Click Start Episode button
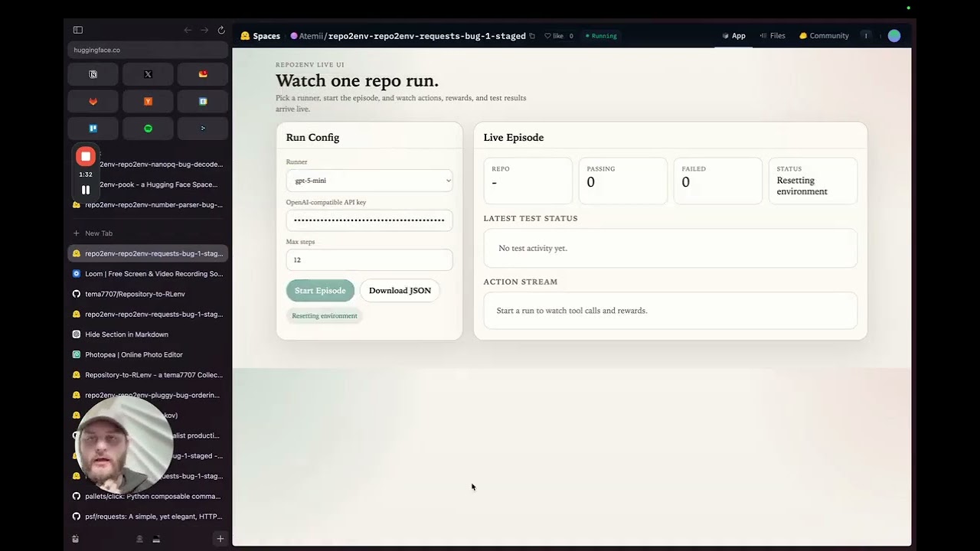 320,291
